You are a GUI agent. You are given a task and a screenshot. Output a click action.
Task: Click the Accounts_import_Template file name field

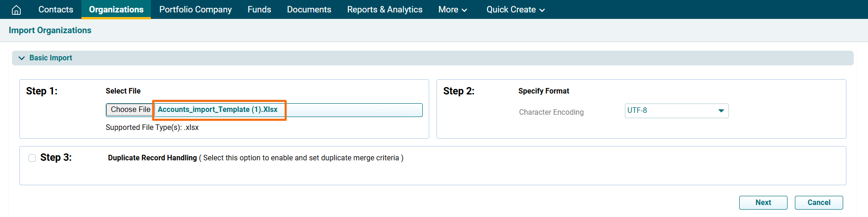(x=218, y=110)
